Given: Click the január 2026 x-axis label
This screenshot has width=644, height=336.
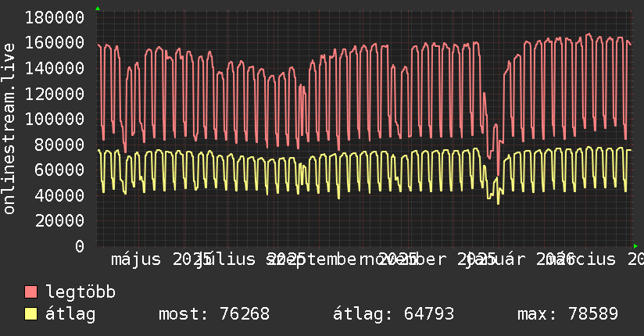Looking at the screenshot, I should click(x=521, y=259).
